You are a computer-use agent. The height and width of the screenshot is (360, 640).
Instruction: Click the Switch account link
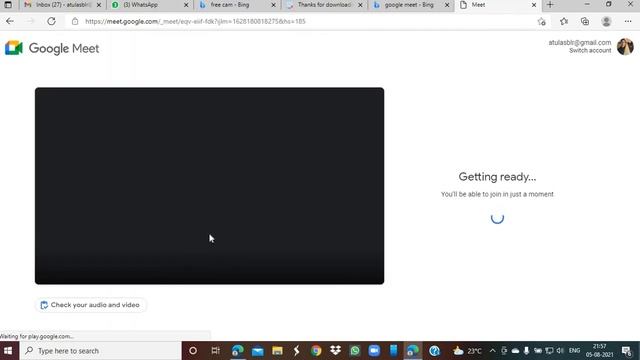pos(590,50)
